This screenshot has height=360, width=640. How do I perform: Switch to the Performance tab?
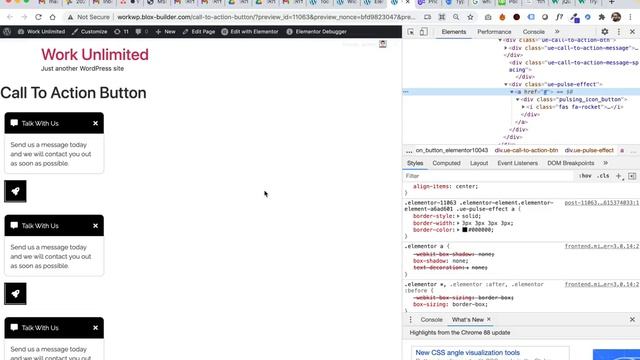point(494,32)
